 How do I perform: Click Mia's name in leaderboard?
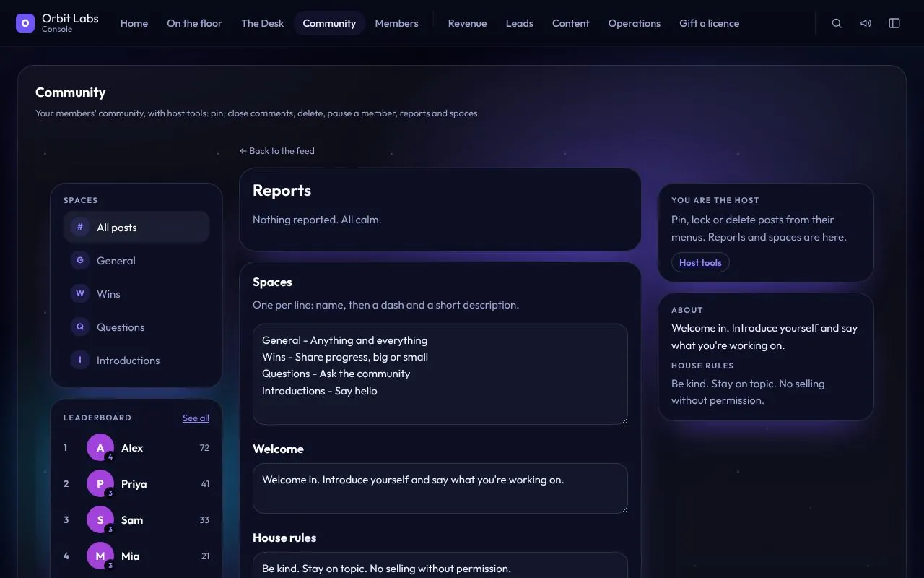[x=131, y=556]
